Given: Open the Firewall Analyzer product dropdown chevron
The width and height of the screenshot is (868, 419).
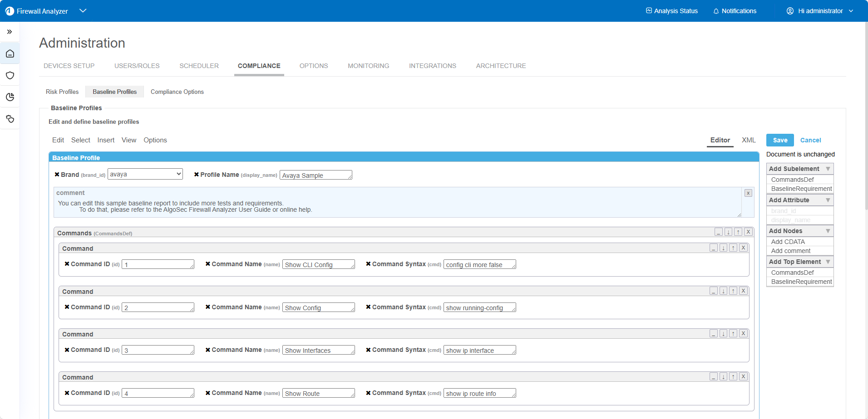Looking at the screenshot, I should coord(83,11).
